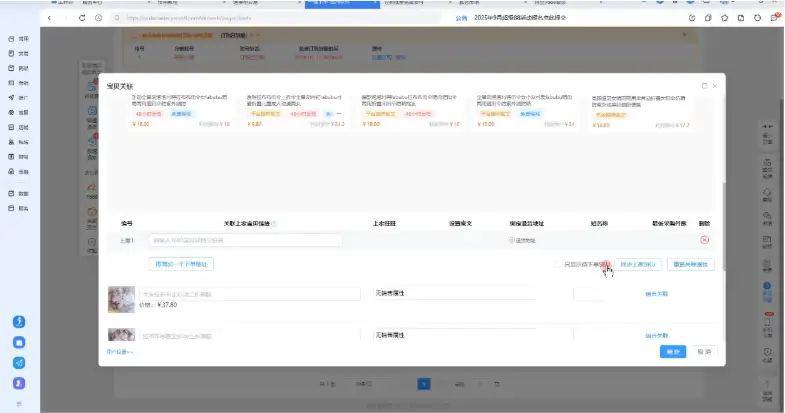Select the product card priced ¥16.89

[641, 112]
